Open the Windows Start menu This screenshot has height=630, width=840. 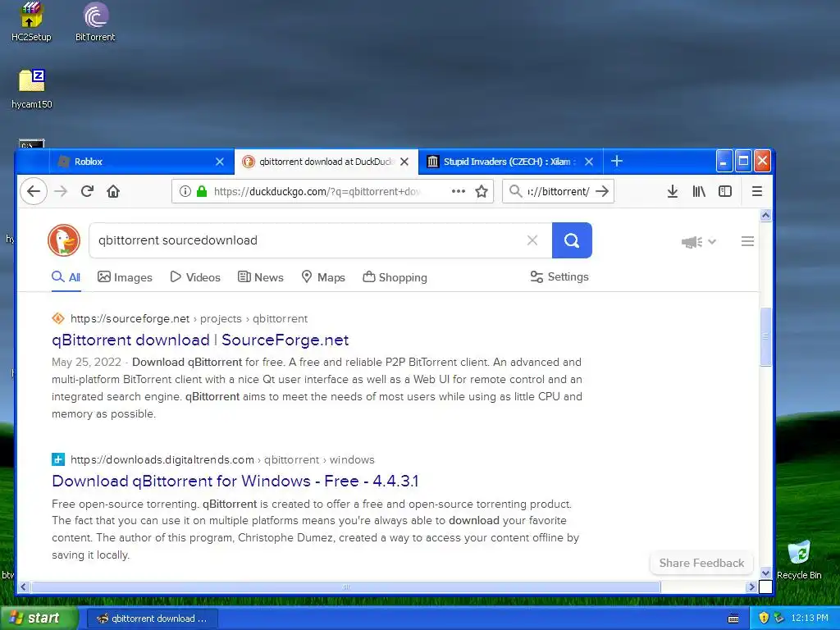(x=39, y=619)
